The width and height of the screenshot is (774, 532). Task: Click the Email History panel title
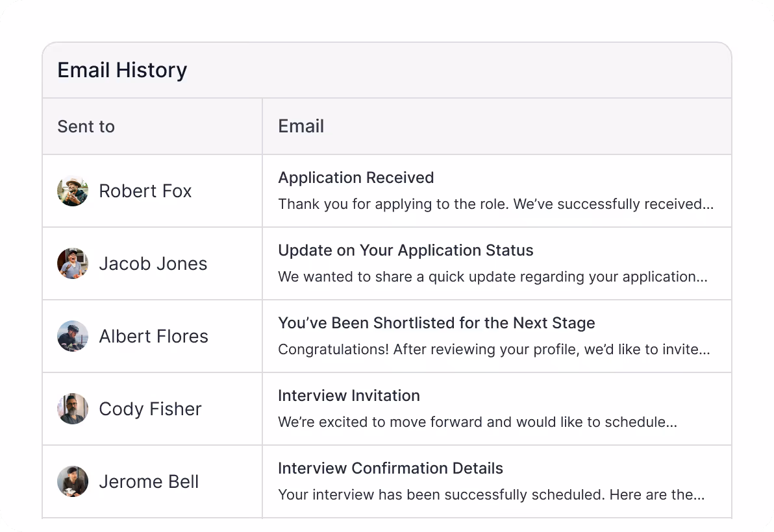[122, 70]
